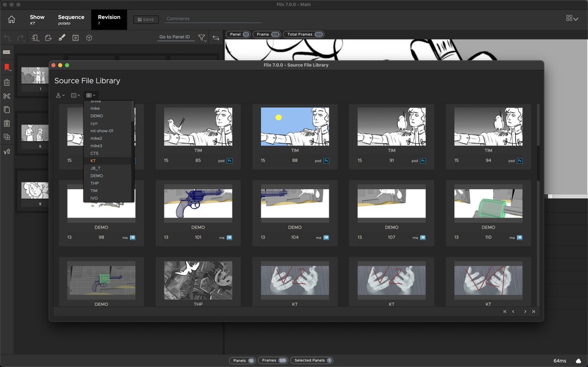Open the user filter dropdown in library

[60, 95]
